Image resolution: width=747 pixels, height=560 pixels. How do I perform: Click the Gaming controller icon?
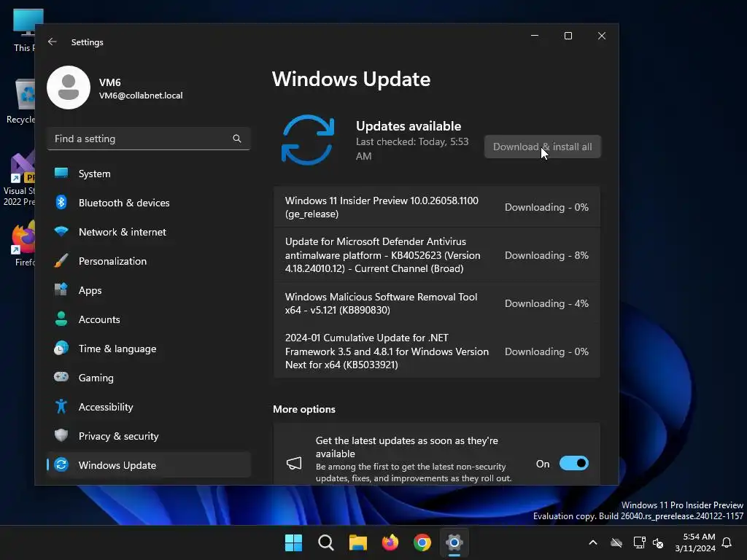pos(61,378)
